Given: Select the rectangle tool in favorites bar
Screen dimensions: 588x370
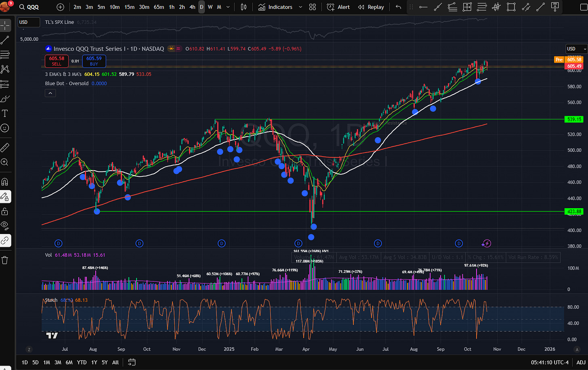Looking at the screenshot, I should point(511,7).
